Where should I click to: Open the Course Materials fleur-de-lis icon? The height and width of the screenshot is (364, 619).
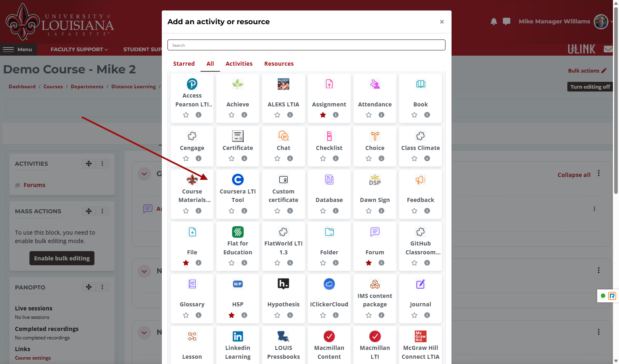coord(192,179)
